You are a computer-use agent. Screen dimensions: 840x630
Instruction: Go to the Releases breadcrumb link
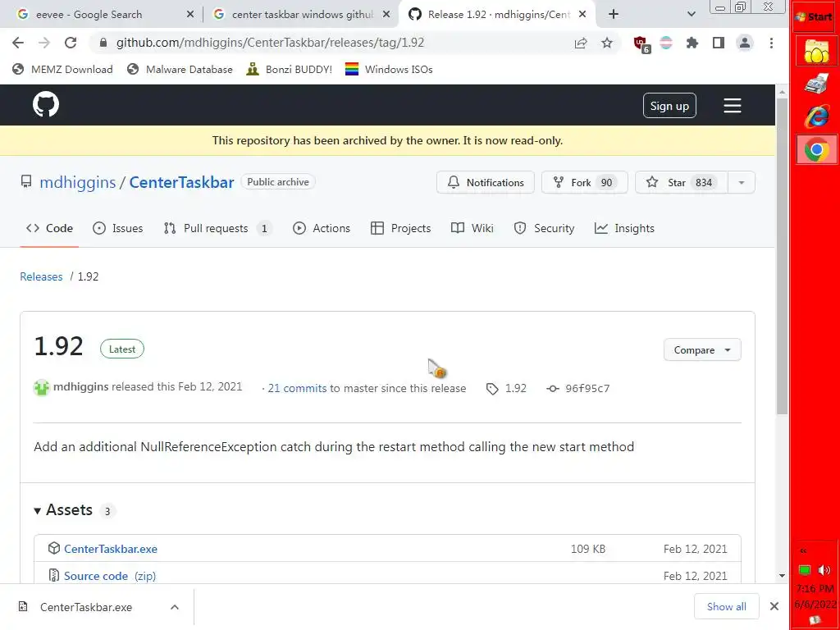click(41, 276)
